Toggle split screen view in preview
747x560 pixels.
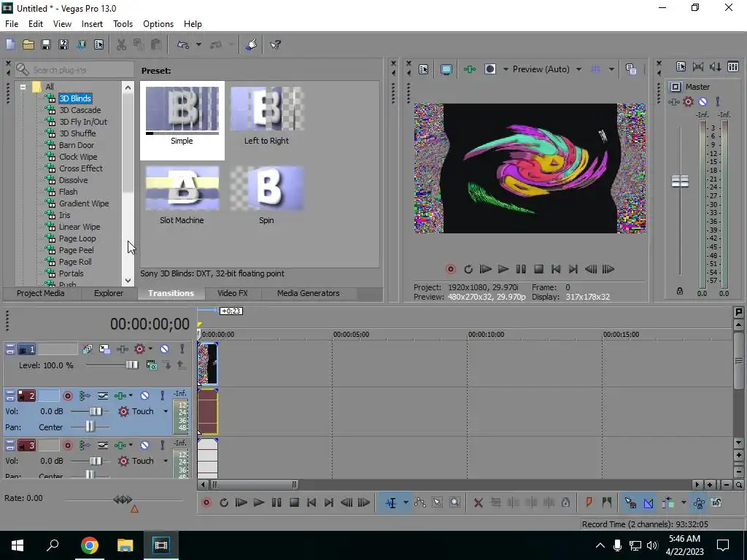click(489, 69)
